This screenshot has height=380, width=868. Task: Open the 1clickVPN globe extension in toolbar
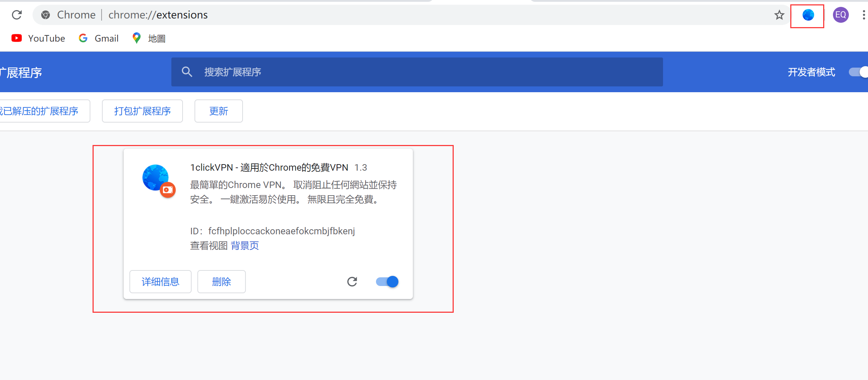point(808,15)
